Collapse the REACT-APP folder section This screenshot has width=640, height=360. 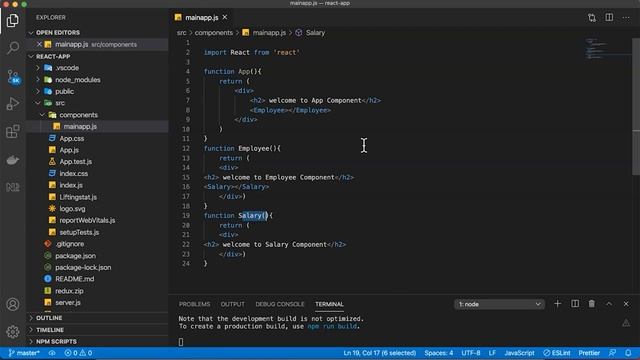(x=97, y=56)
